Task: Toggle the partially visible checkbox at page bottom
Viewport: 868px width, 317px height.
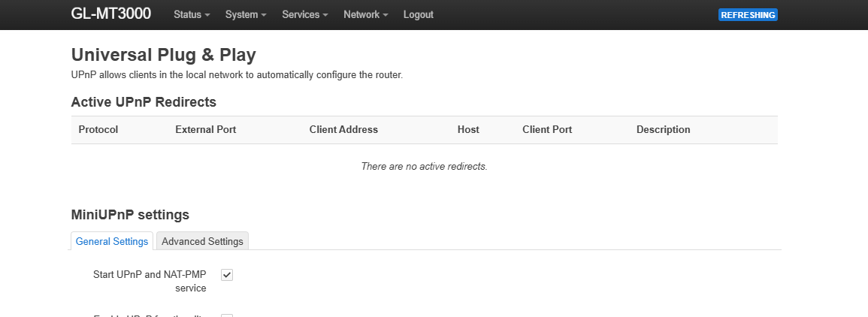Action: coord(227,315)
